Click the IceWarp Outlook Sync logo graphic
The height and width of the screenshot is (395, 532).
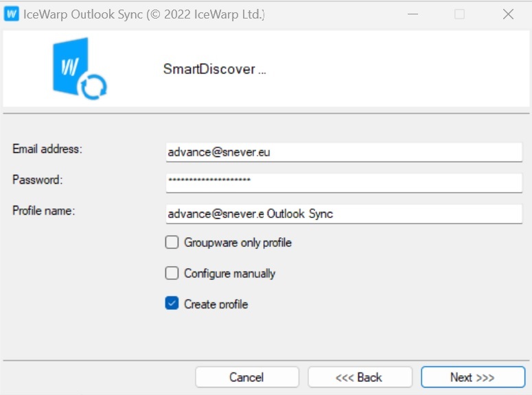point(80,69)
